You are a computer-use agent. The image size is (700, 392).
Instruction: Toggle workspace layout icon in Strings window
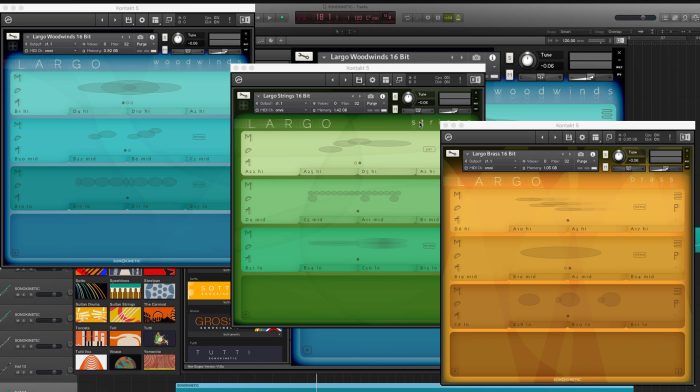pyautogui.click(x=386, y=80)
